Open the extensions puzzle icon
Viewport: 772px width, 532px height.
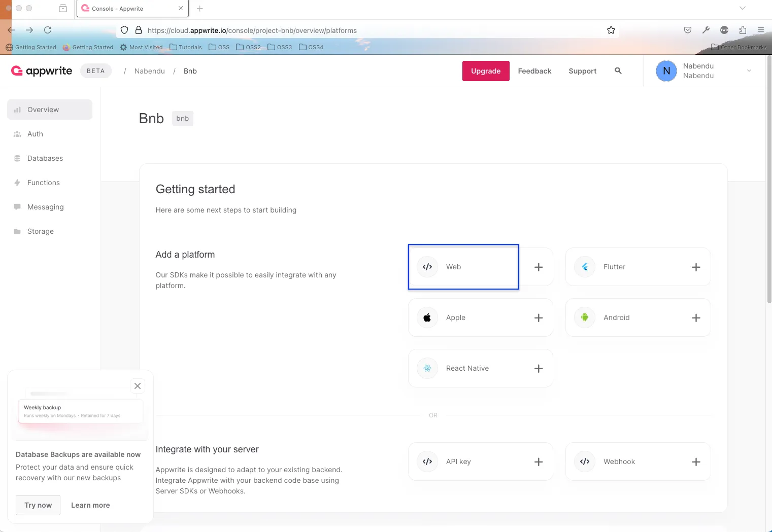743,30
